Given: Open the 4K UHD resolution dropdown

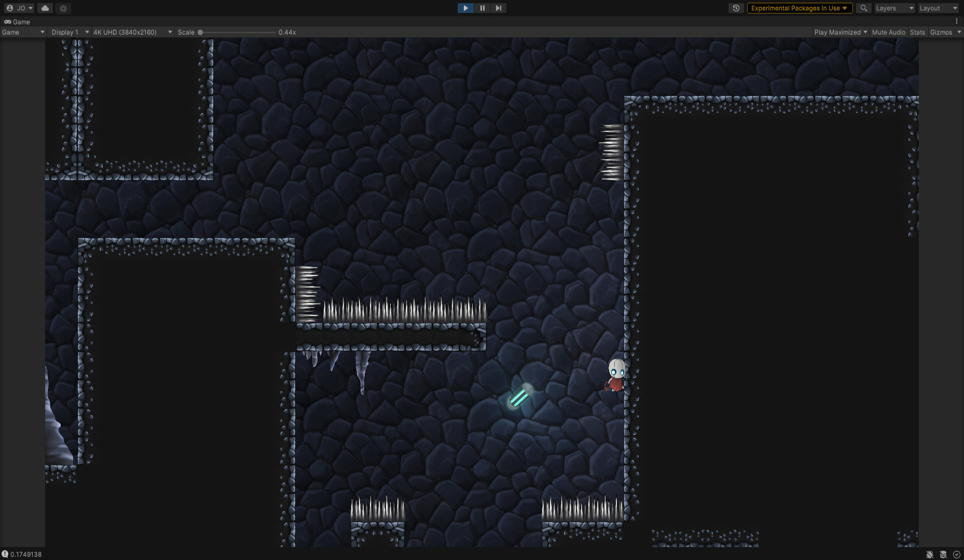Looking at the screenshot, I should 132,32.
